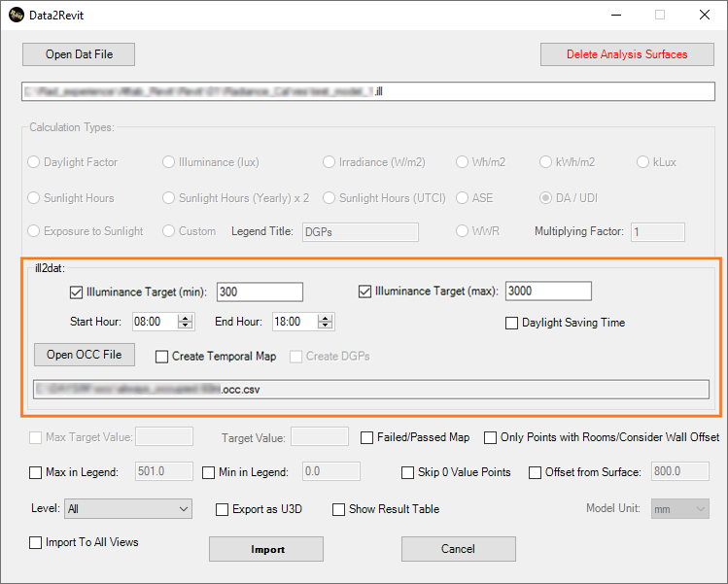Select Sunlight Hours (Yearly) x 2 option

168,198
